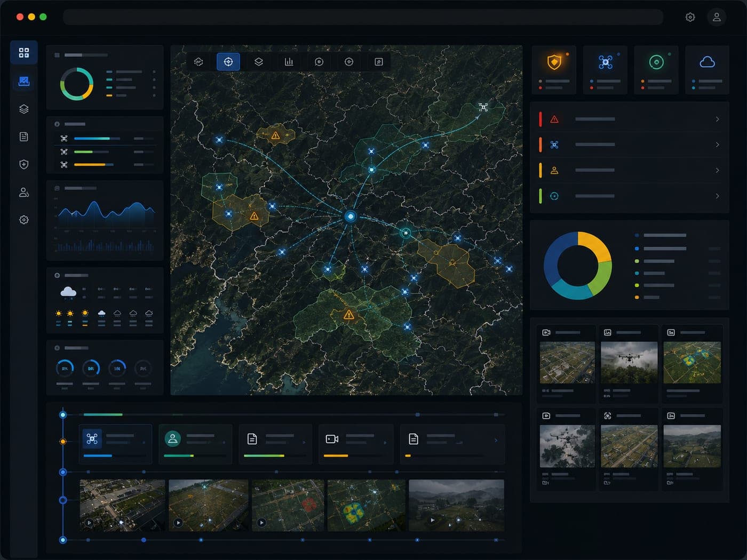Viewport: 747px width, 560px height.
Task: Click the user profile avatar at top right
Action: click(717, 17)
